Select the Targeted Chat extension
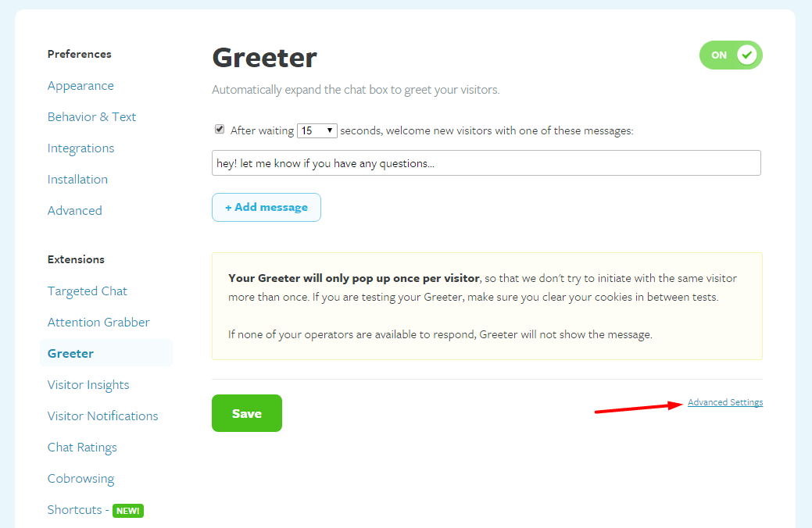Viewport: 812px width, 528px height. pyautogui.click(x=87, y=291)
